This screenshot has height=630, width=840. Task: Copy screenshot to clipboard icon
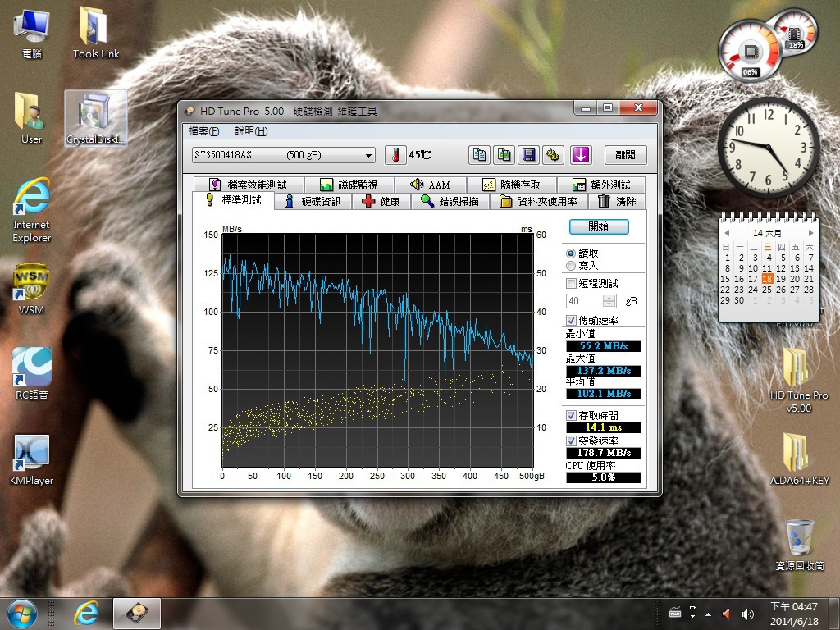pyautogui.click(x=504, y=155)
